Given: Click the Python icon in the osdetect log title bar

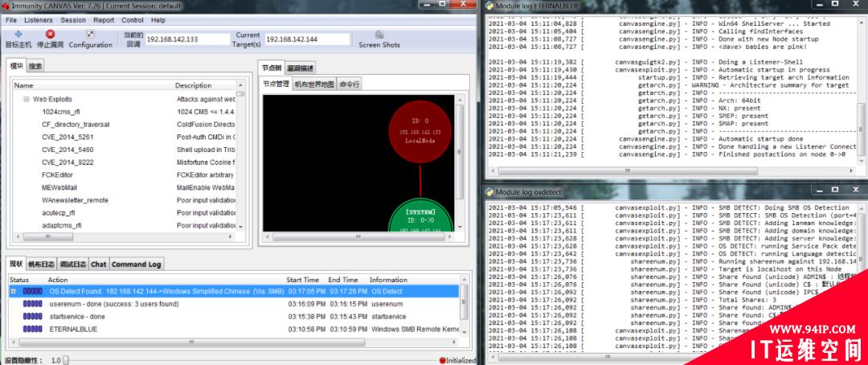Looking at the screenshot, I should 489,191.
